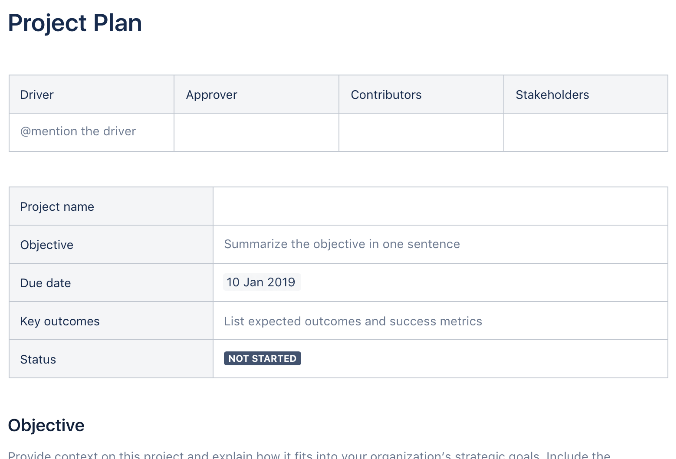Click the empty cell under Approver

point(256,132)
